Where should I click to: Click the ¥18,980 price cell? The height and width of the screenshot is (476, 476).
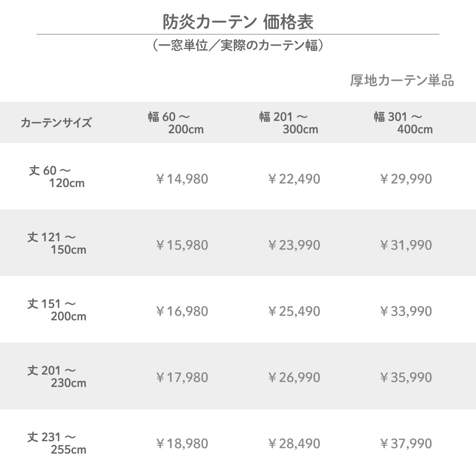(x=182, y=444)
